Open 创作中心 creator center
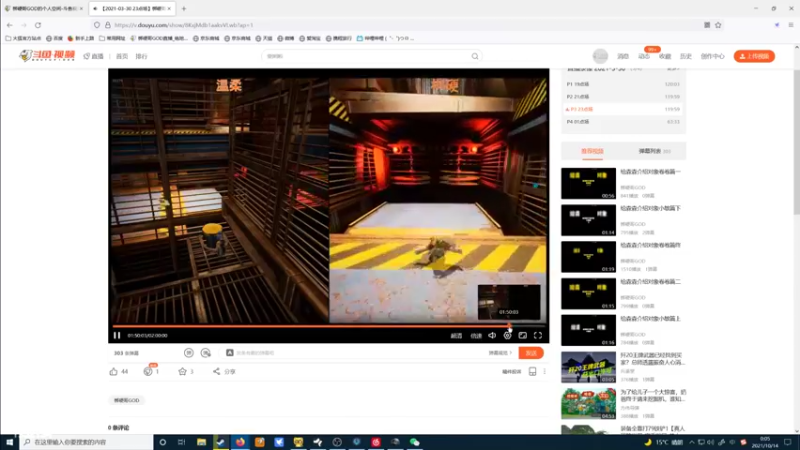The width and height of the screenshot is (800, 450). 712,56
